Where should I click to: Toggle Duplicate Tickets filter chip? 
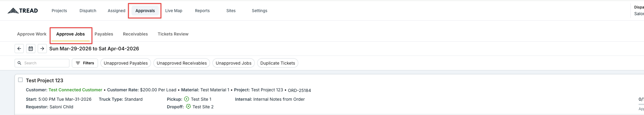coord(278,63)
